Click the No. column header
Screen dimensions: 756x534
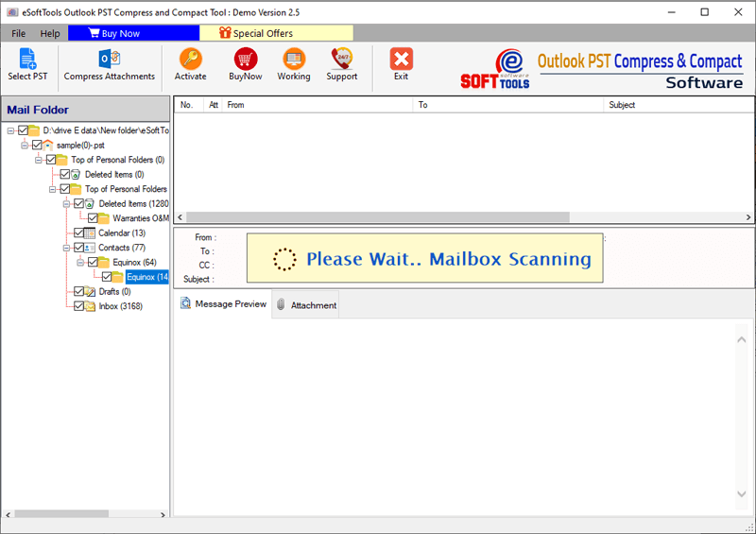click(x=190, y=105)
